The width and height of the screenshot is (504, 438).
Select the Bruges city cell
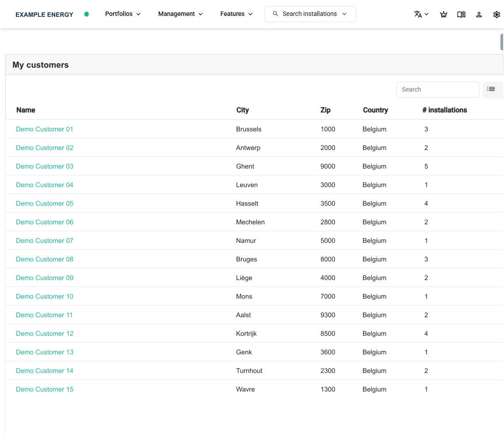point(247,259)
